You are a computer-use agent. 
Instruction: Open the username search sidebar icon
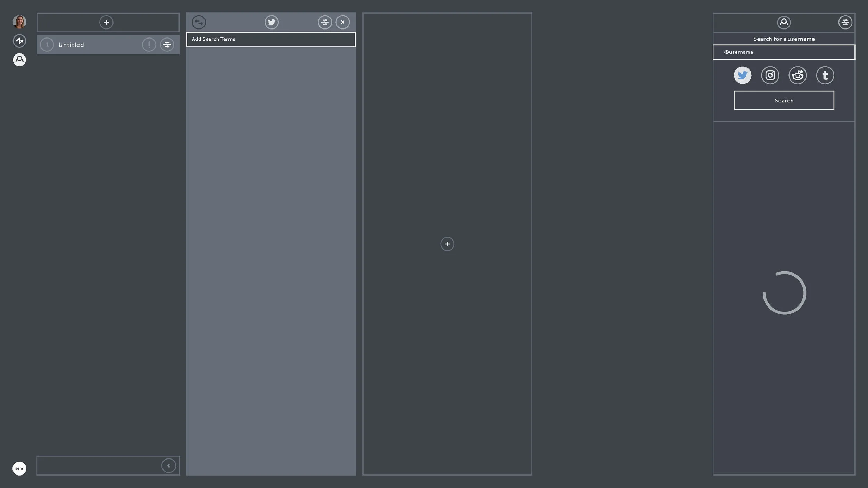click(19, 60)
